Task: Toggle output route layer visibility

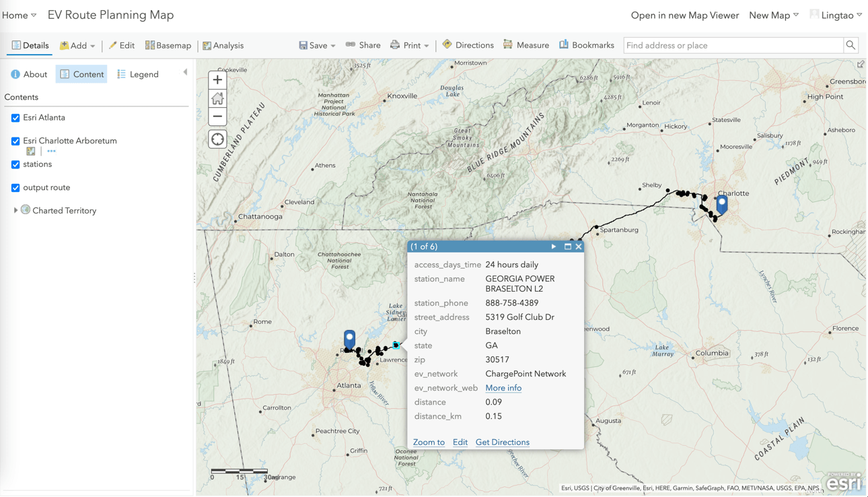Action: point(15,188)
